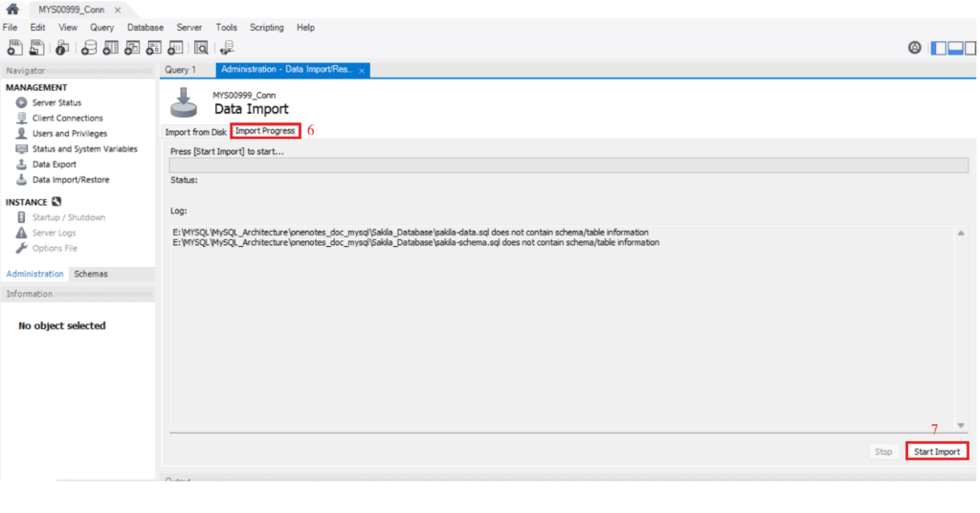Create a new view toolbar icon
980x513 pixels.
132,48
